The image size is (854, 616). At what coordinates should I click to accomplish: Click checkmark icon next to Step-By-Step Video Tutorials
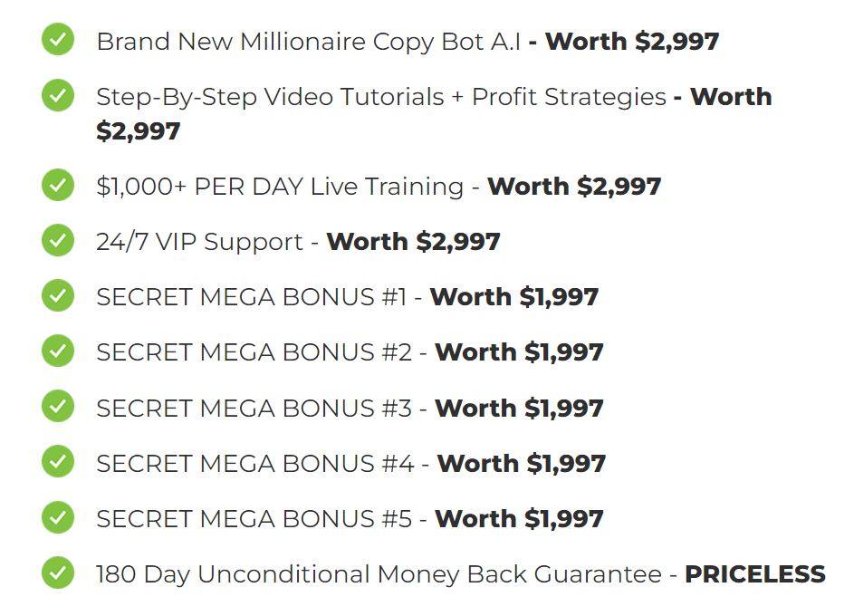pos(58,95)
